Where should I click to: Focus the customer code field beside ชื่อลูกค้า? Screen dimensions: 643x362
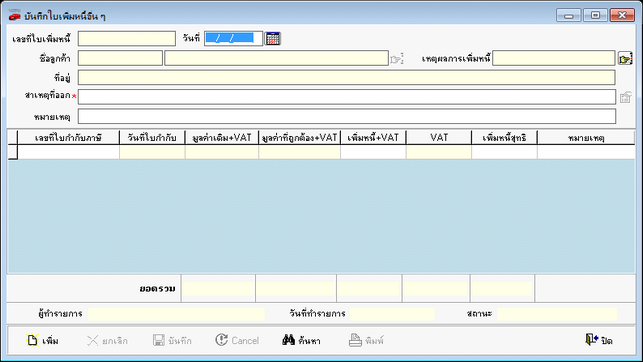coord(120,58)
